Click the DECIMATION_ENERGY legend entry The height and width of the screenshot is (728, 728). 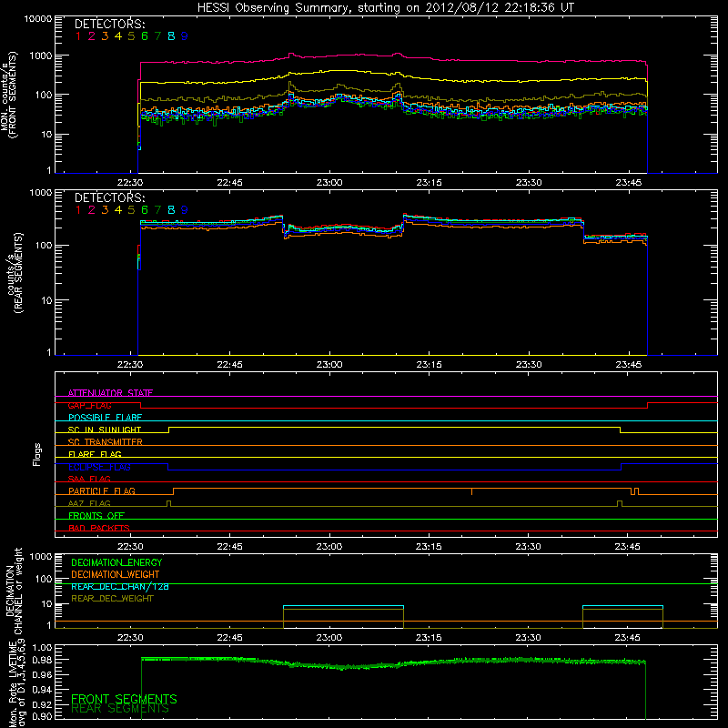pyautogui.click(x=116, y=562)
